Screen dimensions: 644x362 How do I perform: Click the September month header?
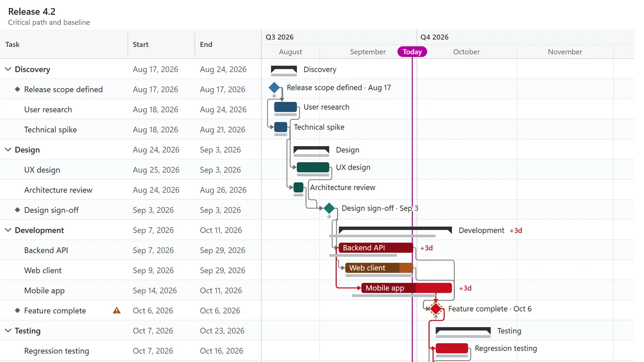tap(368, 52)
